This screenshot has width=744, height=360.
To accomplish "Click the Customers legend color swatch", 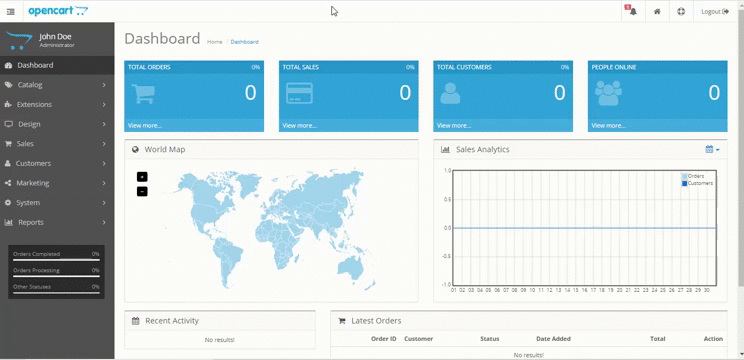I will click(x=684, y=183).
